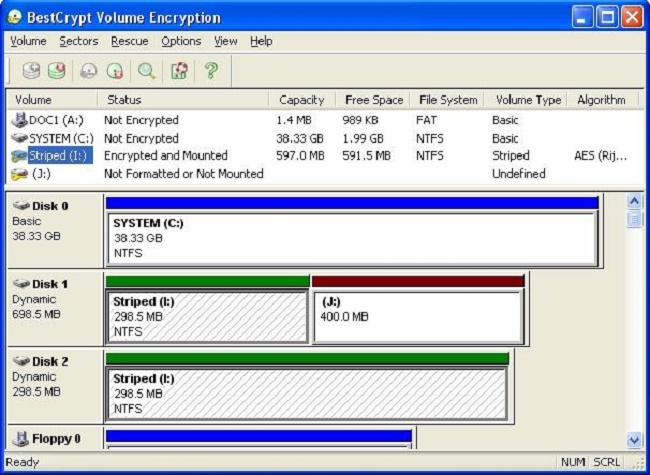
Task: Click the Ready status bar text
Action: tap(22, 462)
